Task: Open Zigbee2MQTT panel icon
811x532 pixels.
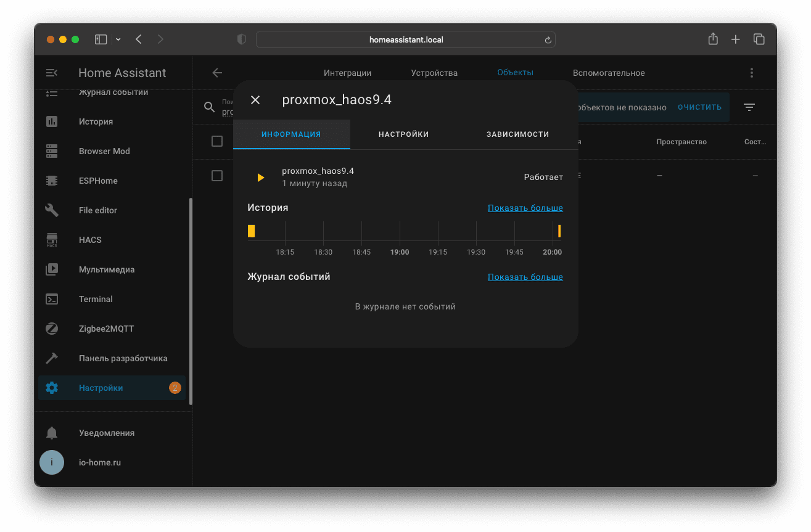Action: pyautogui.click(x=52, y=329)
